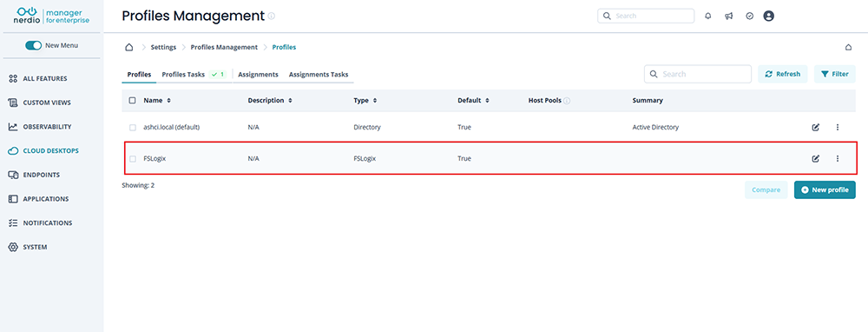Click the Directory type cell
868x332 pixels.
tap(367, 128)
